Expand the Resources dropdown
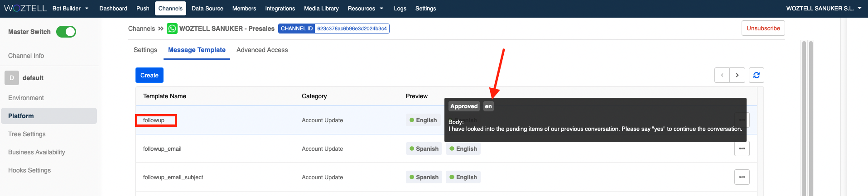Image resolution: width=868 pixels, height=196 pixels. (x=365, y=8)
